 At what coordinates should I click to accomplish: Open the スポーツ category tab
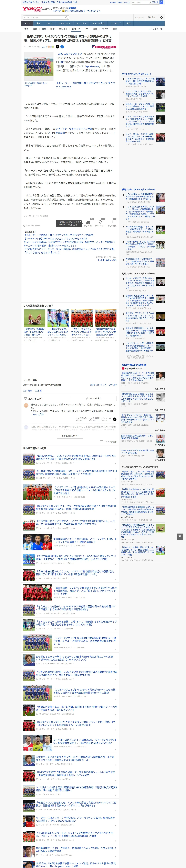[76, 29]
